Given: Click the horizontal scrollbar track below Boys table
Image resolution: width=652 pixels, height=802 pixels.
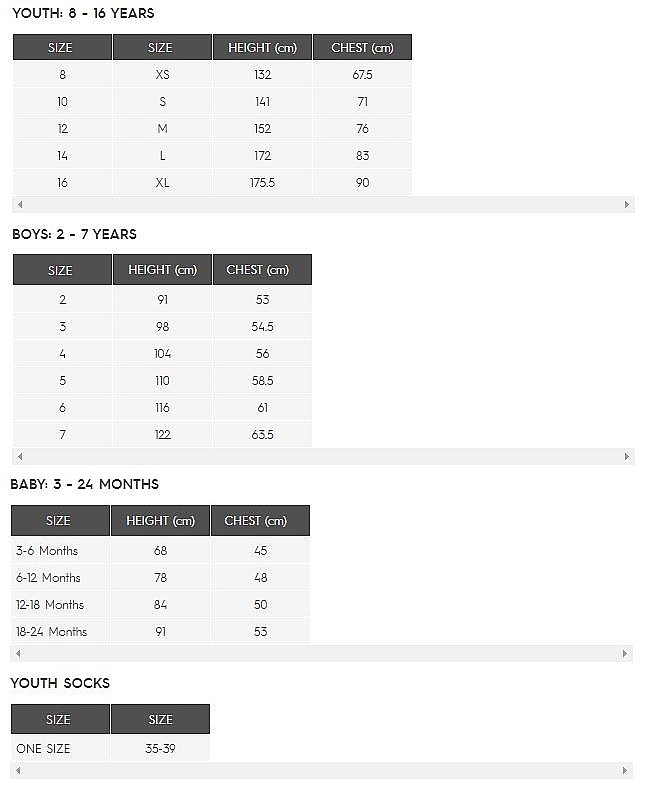Looking at the screenshot, I should pyautogui.click(x=323, y=457).
